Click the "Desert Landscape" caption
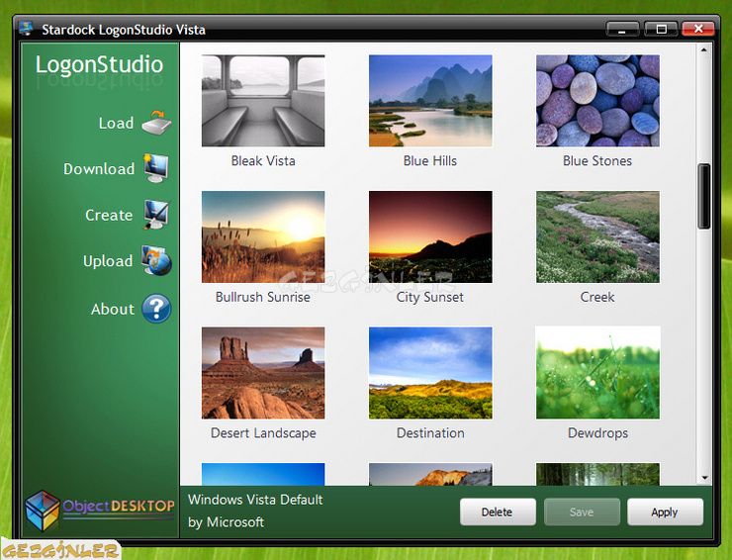732x560 pixels. point(263,433)
